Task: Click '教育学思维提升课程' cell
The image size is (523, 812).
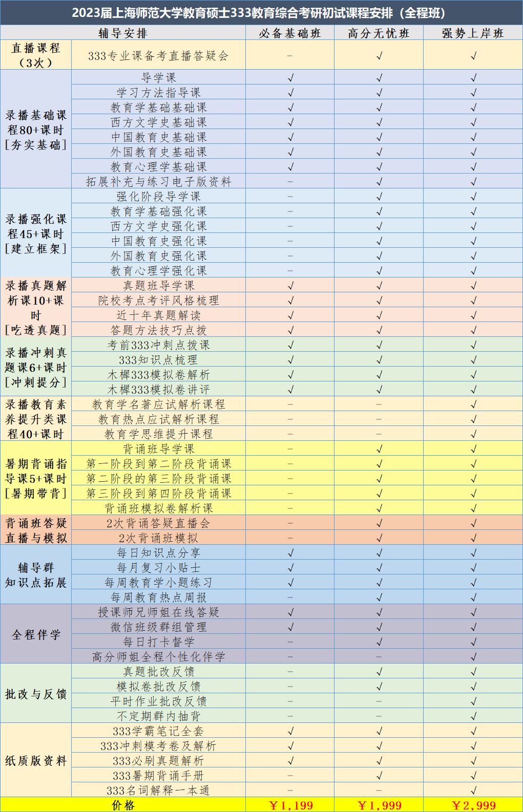Action: (x=158, y=434)
